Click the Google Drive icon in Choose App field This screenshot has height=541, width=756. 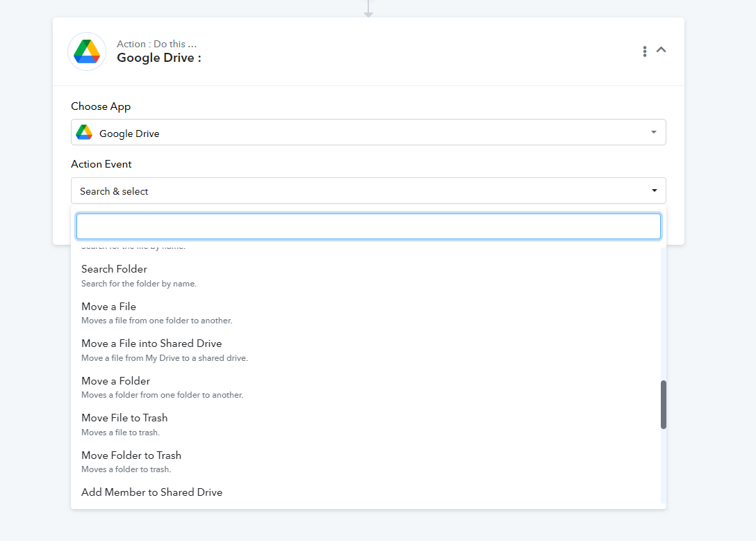tap(84, 132)
